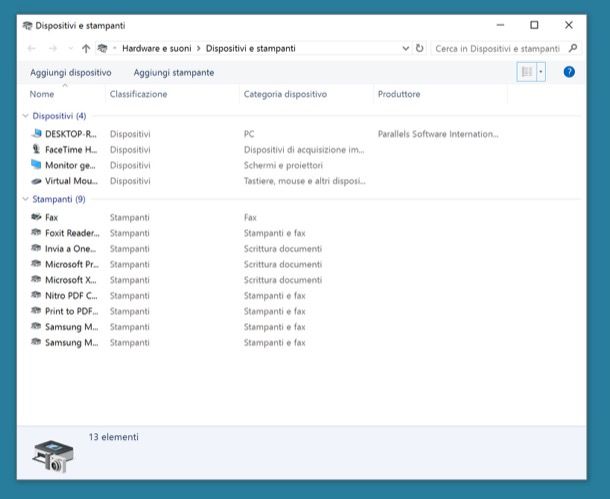Image resolution: width=610 pixels, height=499 pixels.
Task: Click the title bar printer icon
Action: (x=27, y=26)
